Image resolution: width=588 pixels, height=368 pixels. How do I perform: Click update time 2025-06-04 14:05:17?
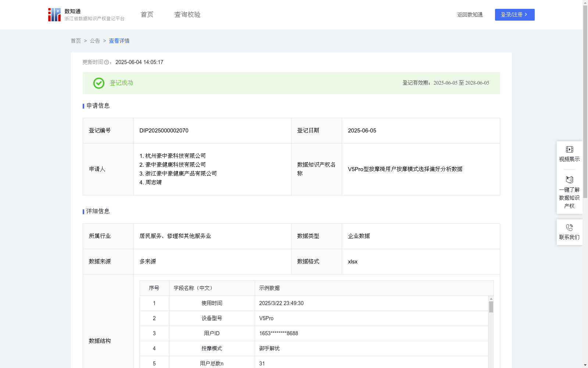point(139,63)
